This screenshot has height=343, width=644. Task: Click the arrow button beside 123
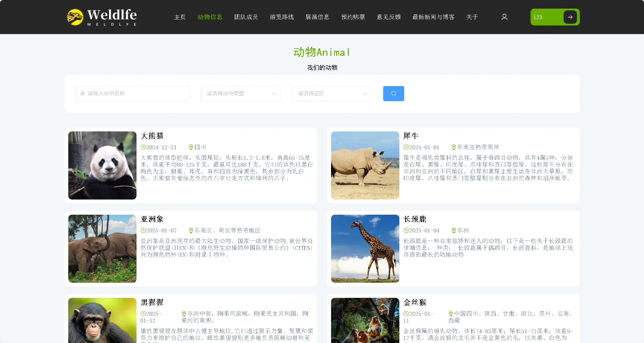point(570,17)
